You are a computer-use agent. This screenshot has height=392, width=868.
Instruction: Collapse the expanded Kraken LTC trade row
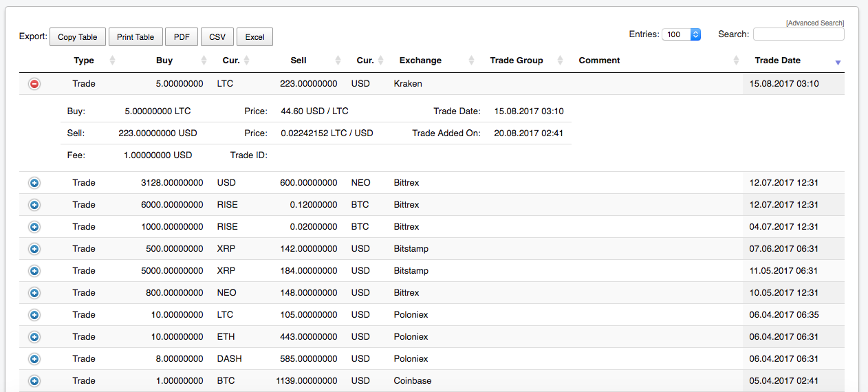(x=34, y=84)
